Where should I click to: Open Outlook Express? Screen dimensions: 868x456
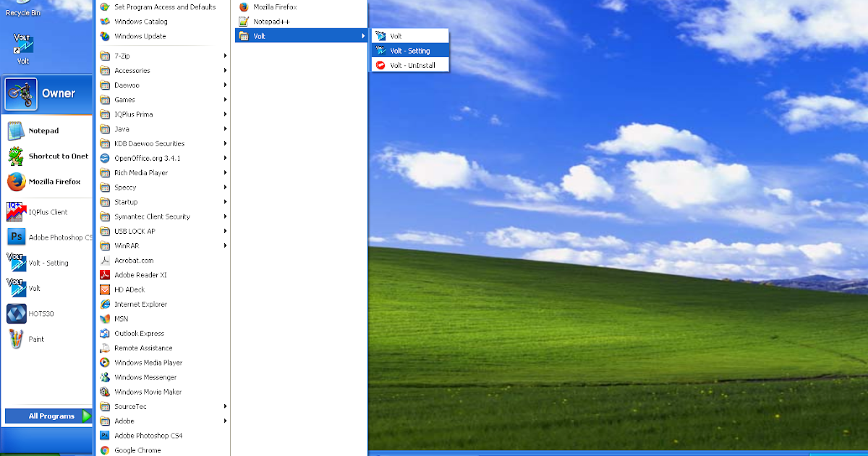click(x=163, y=333)
